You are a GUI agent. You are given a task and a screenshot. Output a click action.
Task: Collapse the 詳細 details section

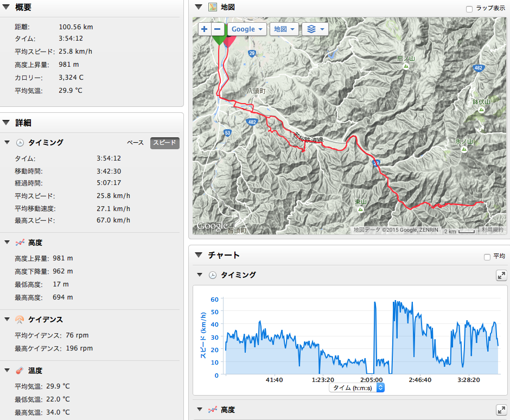coord(7,123)
